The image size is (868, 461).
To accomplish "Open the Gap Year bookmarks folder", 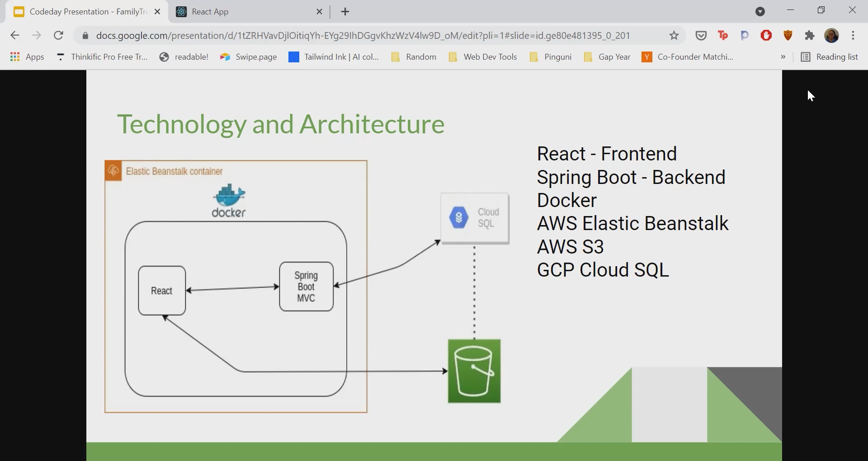I will [x=607, y=56].
